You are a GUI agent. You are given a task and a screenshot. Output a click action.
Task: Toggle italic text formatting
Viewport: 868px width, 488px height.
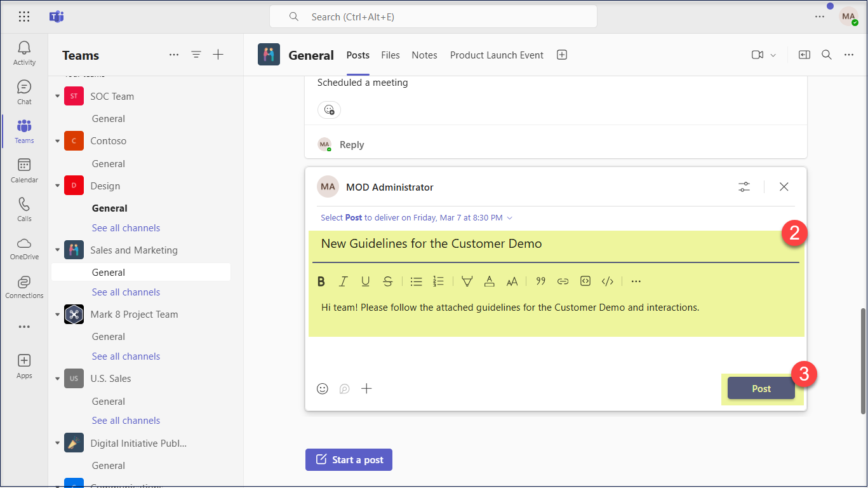tap(344, 281)
